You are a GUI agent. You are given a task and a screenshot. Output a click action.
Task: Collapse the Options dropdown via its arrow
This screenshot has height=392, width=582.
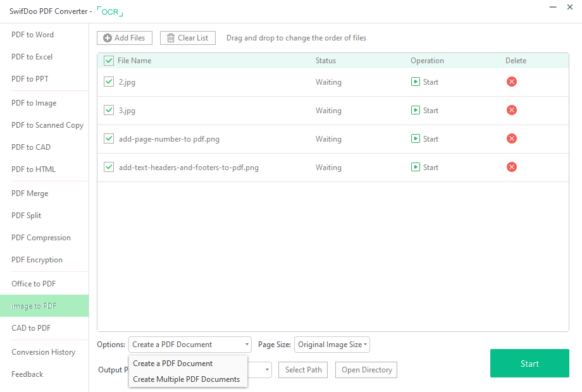point(247,345)
